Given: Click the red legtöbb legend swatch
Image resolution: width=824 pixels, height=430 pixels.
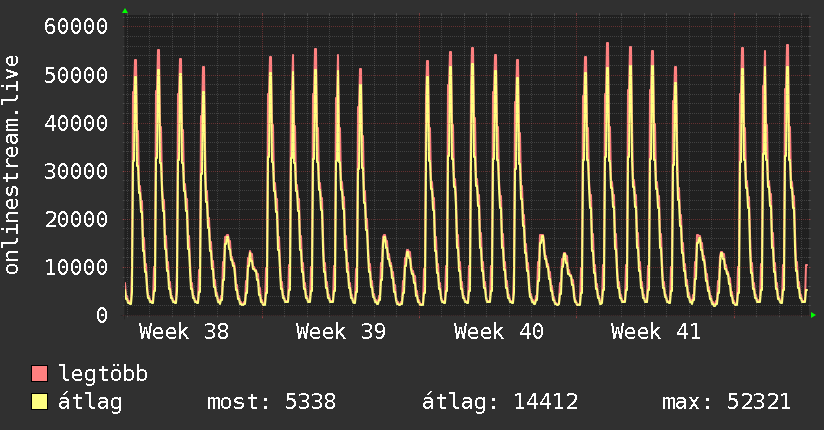Looking at the screenshot, I should [x=40, y=374].
